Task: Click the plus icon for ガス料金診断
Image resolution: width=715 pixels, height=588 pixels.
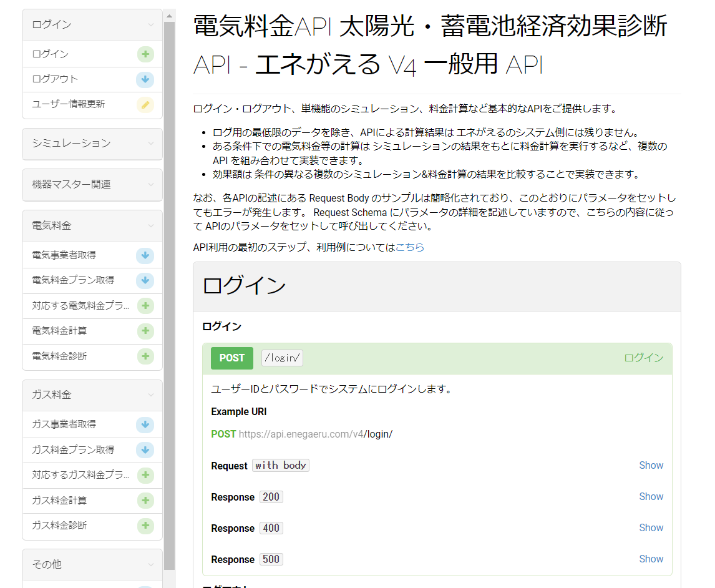Action: (x=145, y=526)
